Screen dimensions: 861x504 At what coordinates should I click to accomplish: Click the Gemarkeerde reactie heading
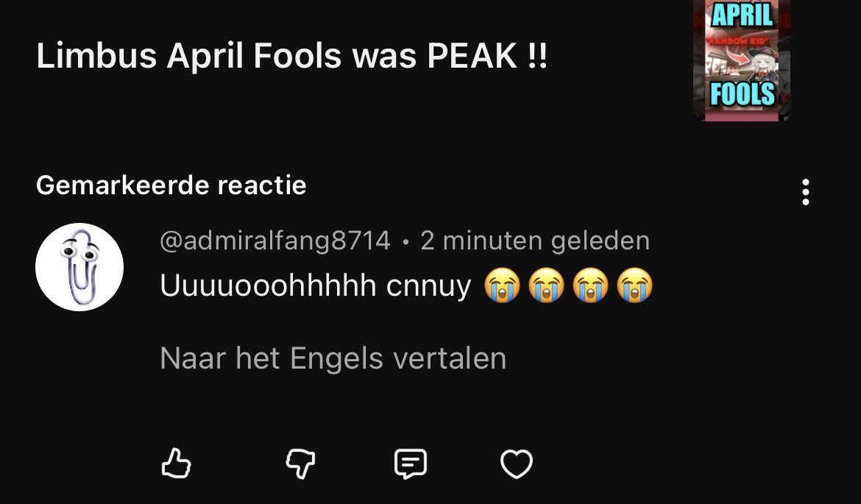click(x=171, y=185)
